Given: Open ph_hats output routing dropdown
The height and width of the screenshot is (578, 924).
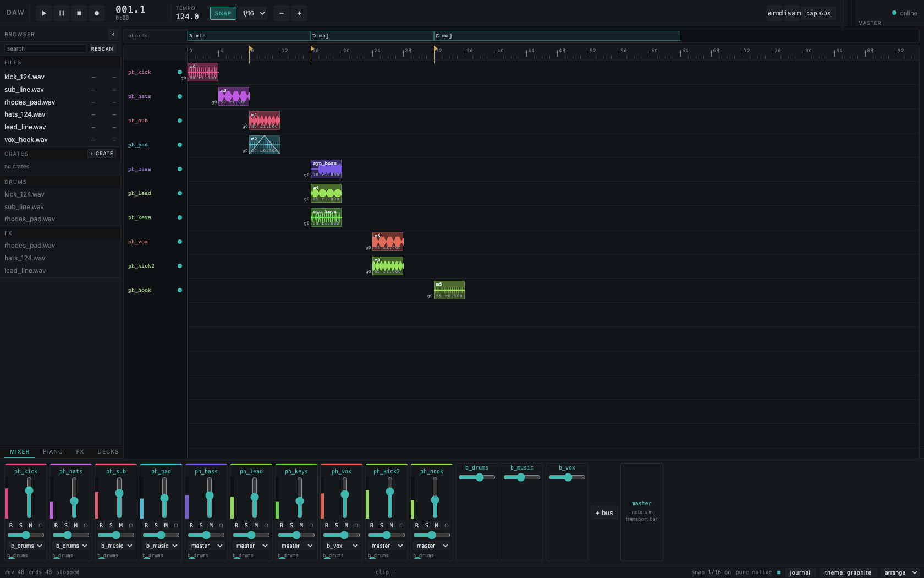Looking at the screenshot, I should coord(71,546).
